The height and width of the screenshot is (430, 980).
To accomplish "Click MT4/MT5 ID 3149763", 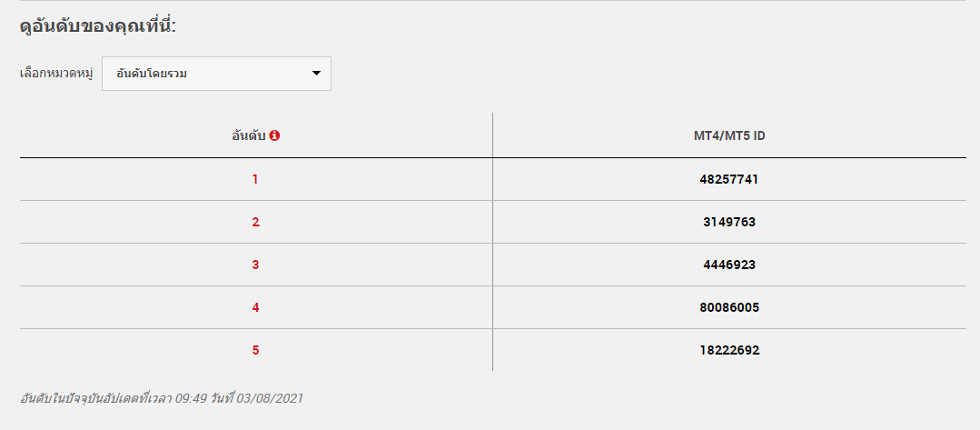I will [729, 222].
